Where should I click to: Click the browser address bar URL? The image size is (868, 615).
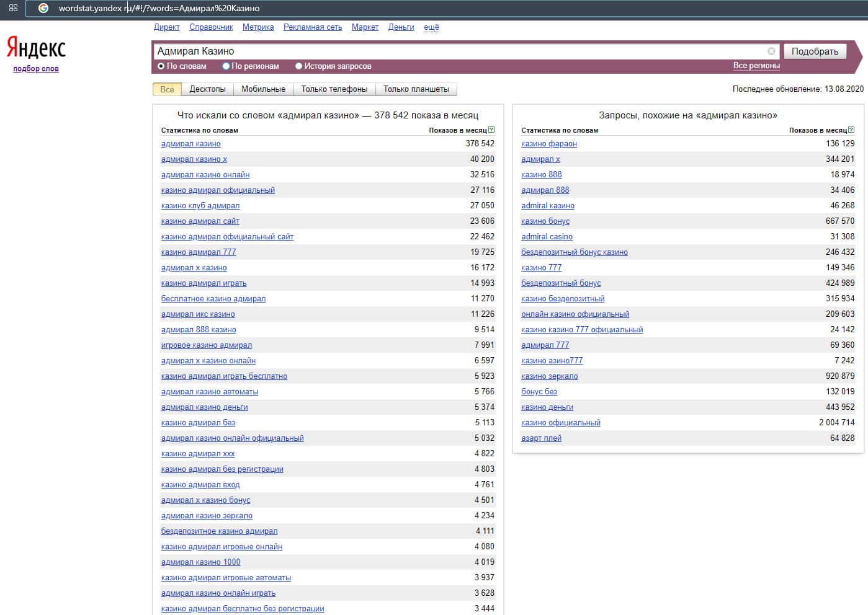tap(159, 8)
